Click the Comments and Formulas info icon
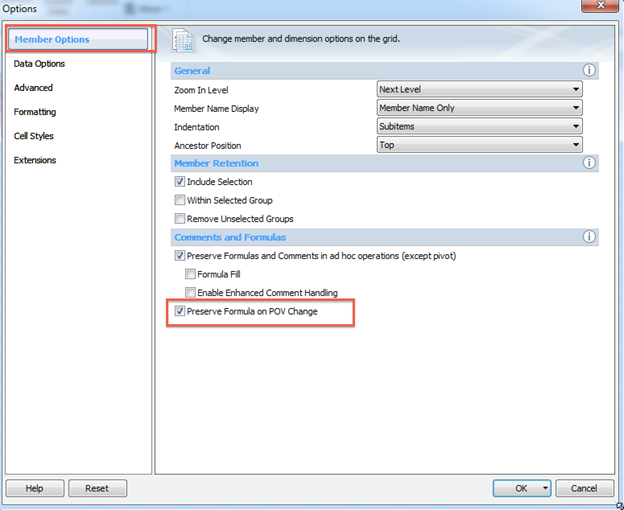Screen dimensions: 624x510 click(589, 237)
